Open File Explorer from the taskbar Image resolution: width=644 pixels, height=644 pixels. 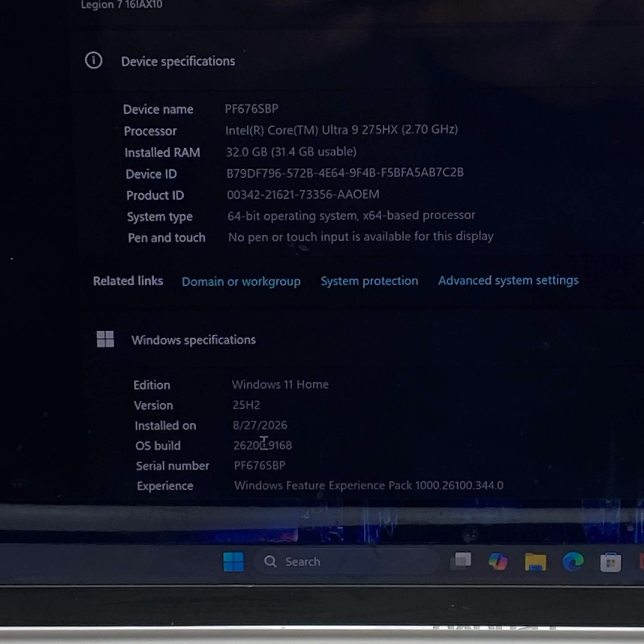(x=535, y=562)
